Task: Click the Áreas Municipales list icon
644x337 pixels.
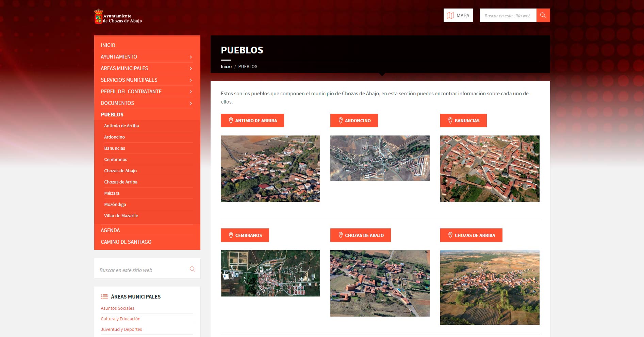Action: [x=104, y=296]
